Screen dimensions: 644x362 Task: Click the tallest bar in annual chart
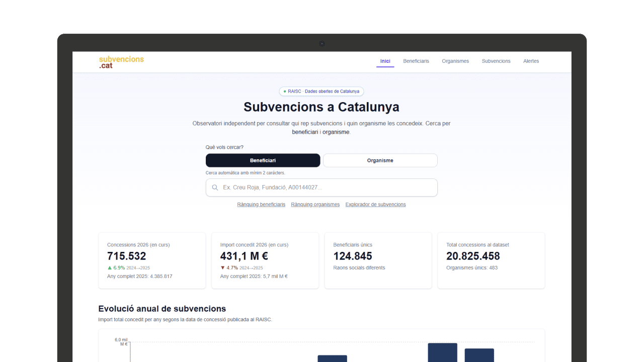coord(442,352)
